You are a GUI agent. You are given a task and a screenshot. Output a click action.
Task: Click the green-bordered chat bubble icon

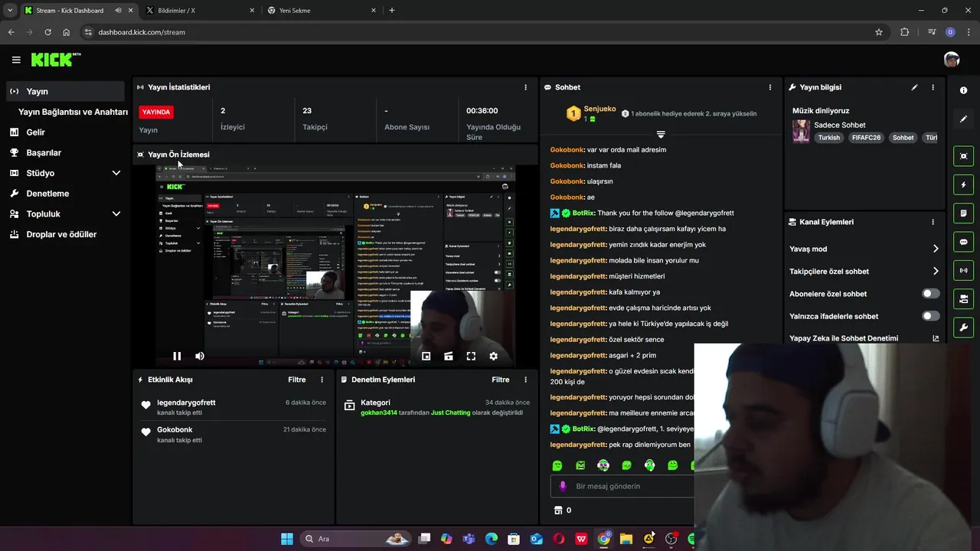[x=963, y=242]
